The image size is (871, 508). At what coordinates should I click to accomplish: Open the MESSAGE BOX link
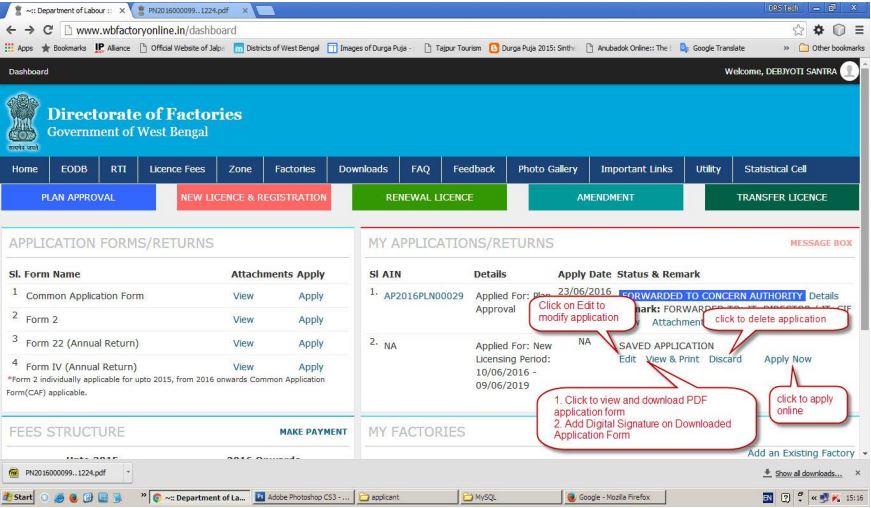pos(821,243)
